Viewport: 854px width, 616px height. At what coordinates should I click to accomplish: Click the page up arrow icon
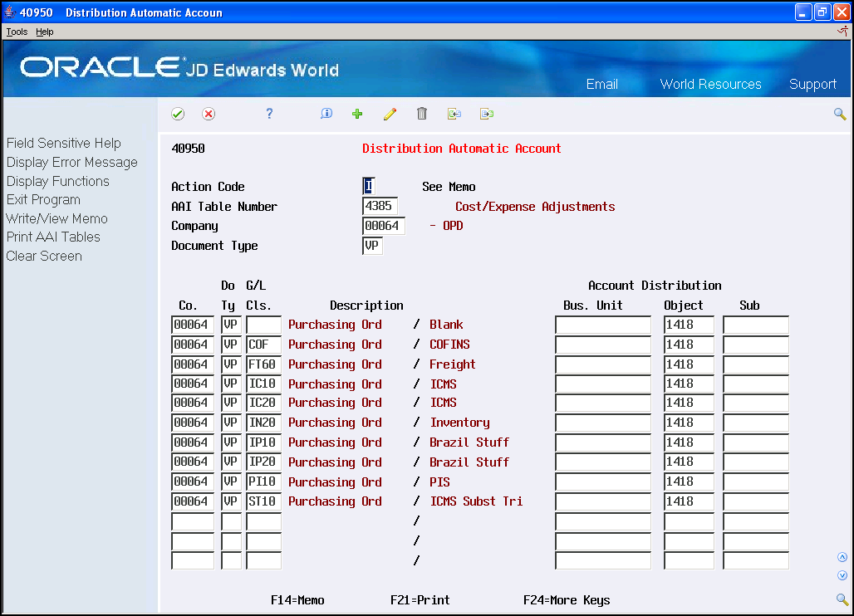tap(842, 557)
